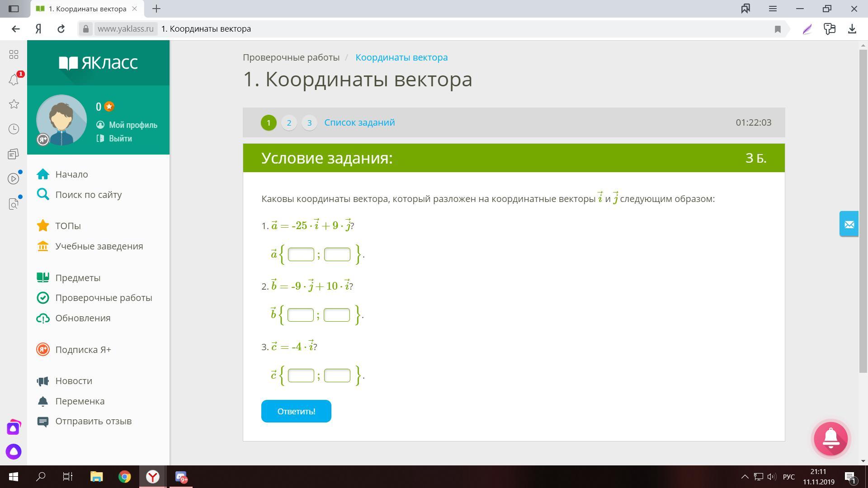The image size is (868, 488).
Task: Open Проверочные работы in sidebar
Action: tap(104, 298)
